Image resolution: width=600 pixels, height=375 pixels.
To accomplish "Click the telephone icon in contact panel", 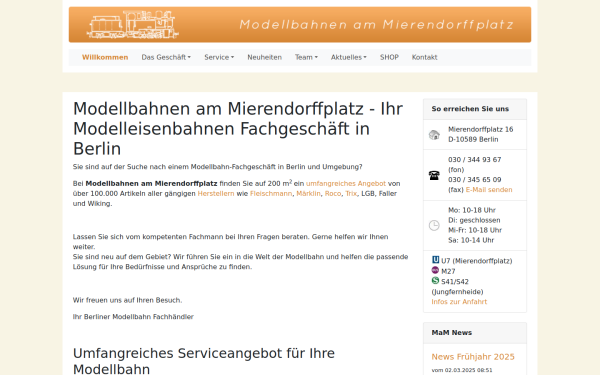I will [434, 175].
